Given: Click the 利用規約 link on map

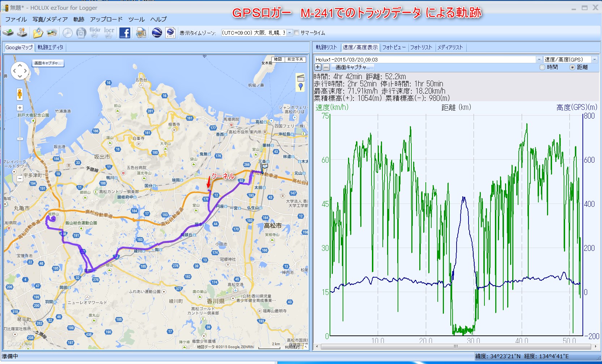Looking at the screenshot, I should coord(292,347).
